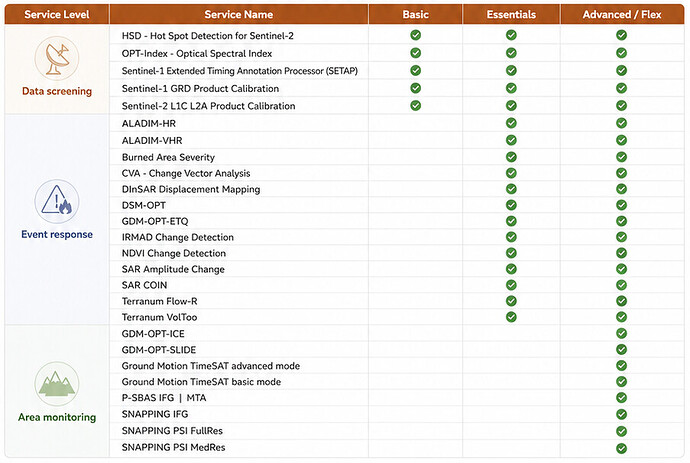
Task: Click the Essentials checkmark for NDVI Change Detection
Action: click(511, 253)
